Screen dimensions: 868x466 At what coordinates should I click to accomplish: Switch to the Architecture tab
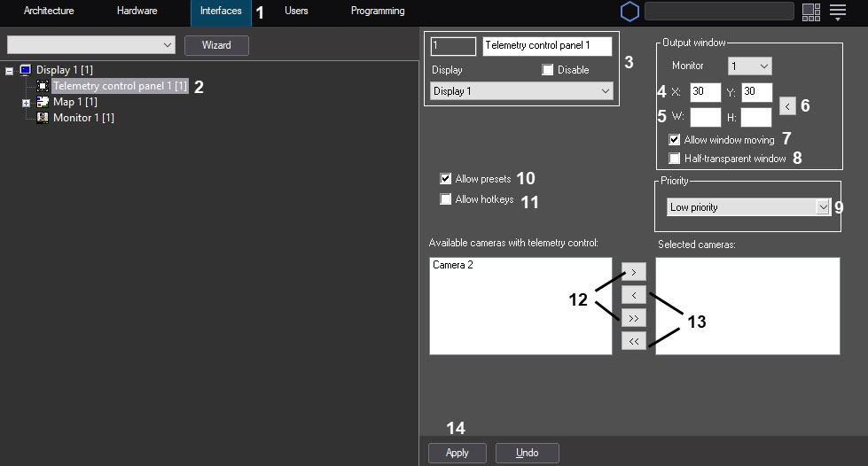49,11
